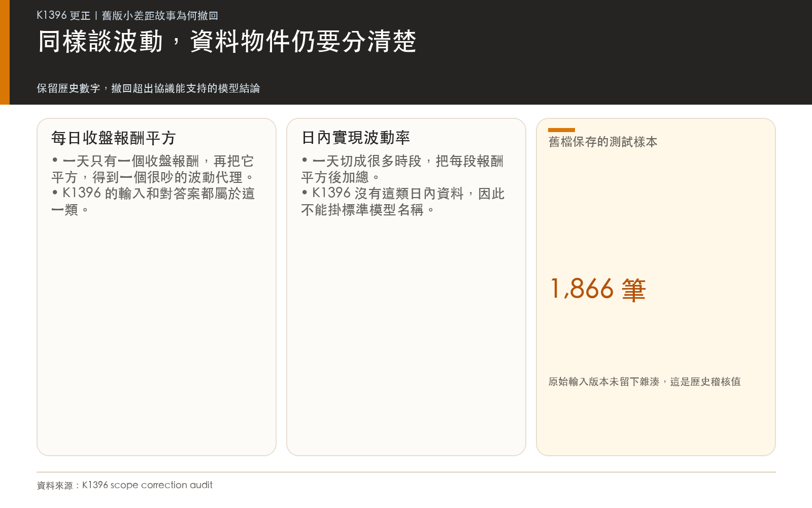Click the subtitle '保留歷史數字，撤回超出協議能支持的模型結論'
The height and width of the screenshot is (508, 812).
coord(148,88)
